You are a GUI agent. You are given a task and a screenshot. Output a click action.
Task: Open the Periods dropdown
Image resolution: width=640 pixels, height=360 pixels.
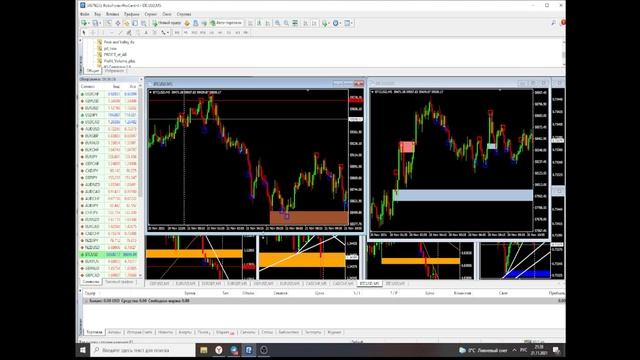point(336,23)
